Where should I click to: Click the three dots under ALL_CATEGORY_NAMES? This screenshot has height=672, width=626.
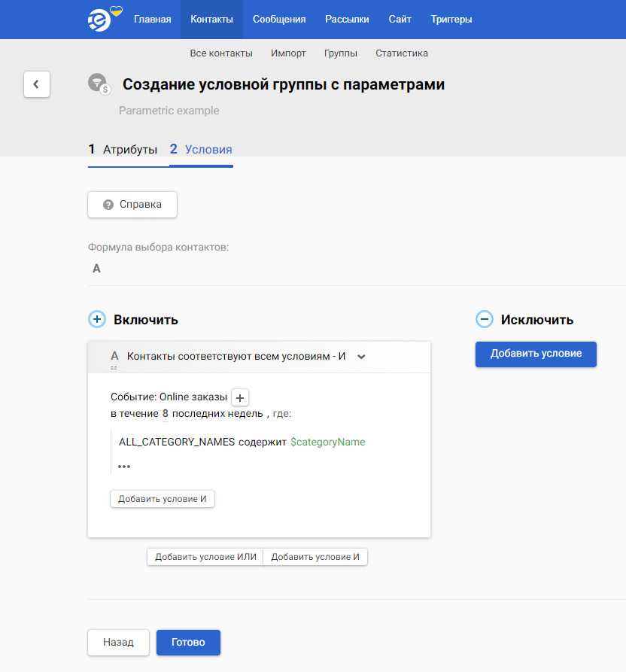point(124,467)
